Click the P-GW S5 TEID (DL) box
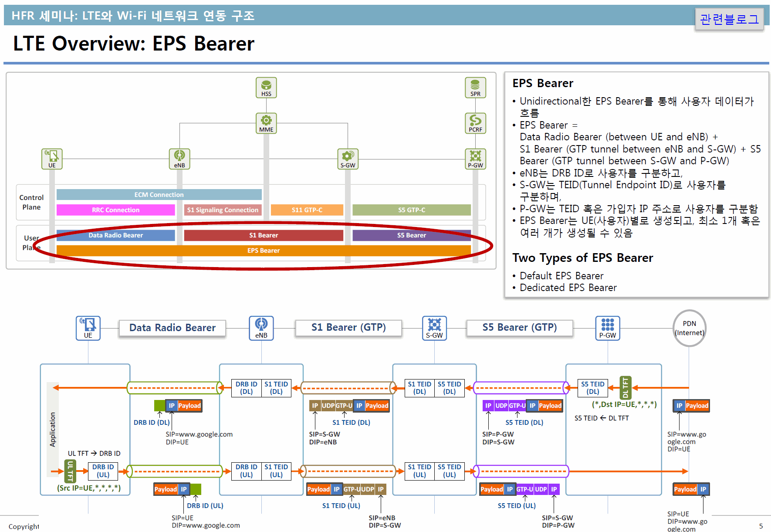The image size is (771, 532). tap(593, 388)
